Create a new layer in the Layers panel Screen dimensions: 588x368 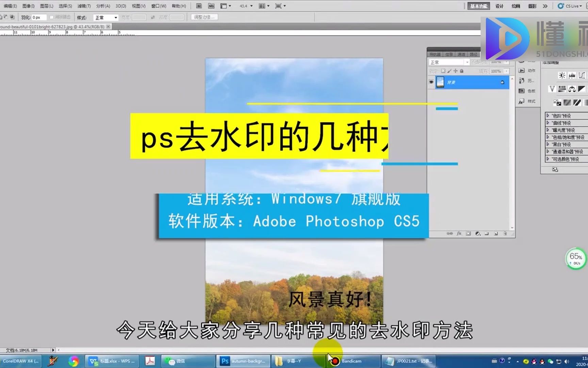pos(496,234)
